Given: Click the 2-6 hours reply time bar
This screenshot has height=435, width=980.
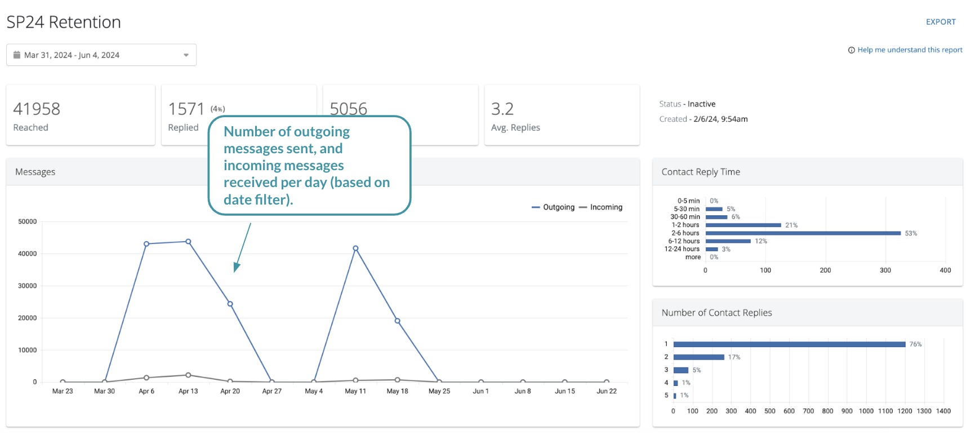Looking at the screenshot, I should pyautogui.click(x=803, y=233).
